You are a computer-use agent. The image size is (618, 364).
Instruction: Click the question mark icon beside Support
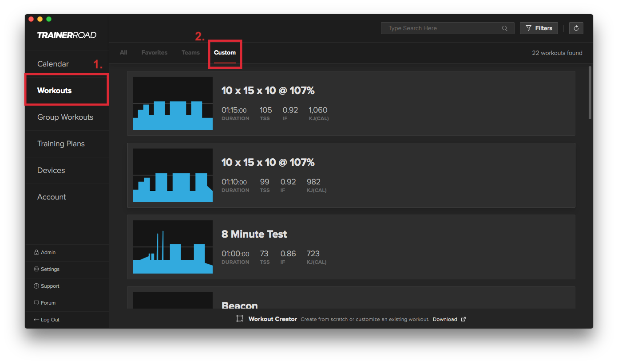36,286
